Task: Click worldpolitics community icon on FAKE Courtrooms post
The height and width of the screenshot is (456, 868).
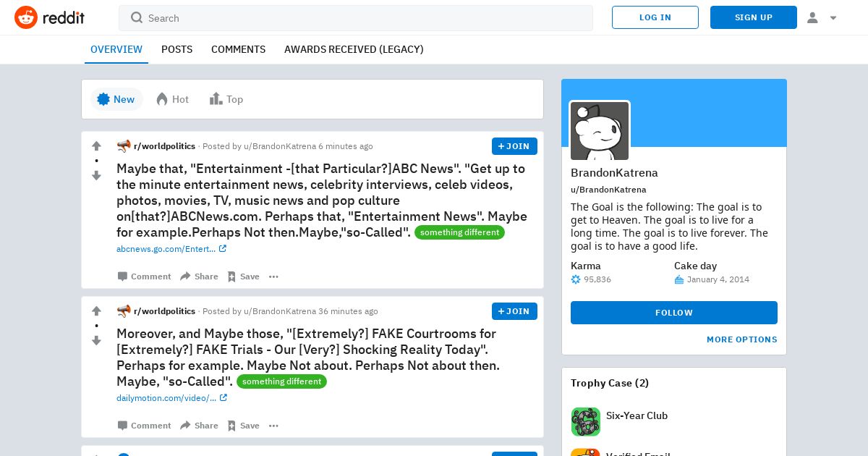Action: (x=124, y=311)
